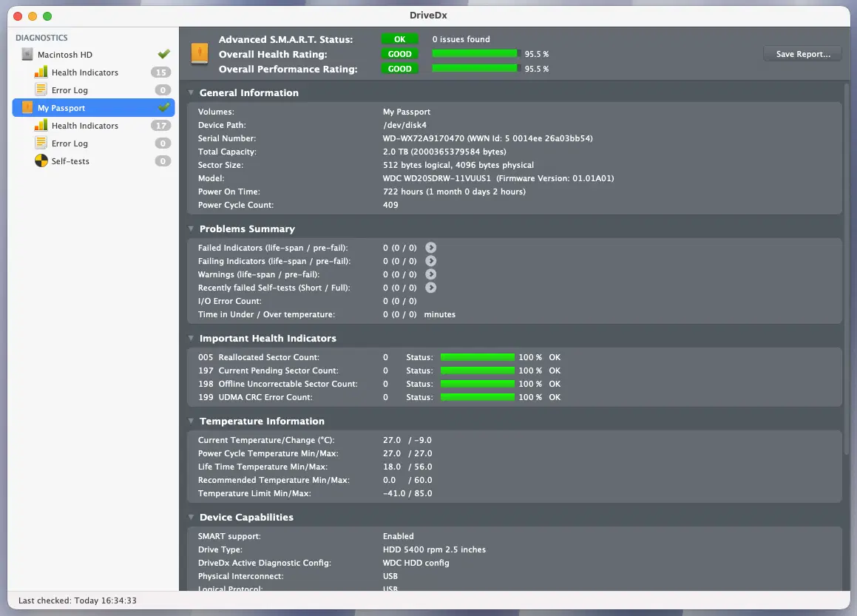Viewport: 857px width, 616px height.
Task: Click My Passport green checkmark status icon
Action: [163, 106]
